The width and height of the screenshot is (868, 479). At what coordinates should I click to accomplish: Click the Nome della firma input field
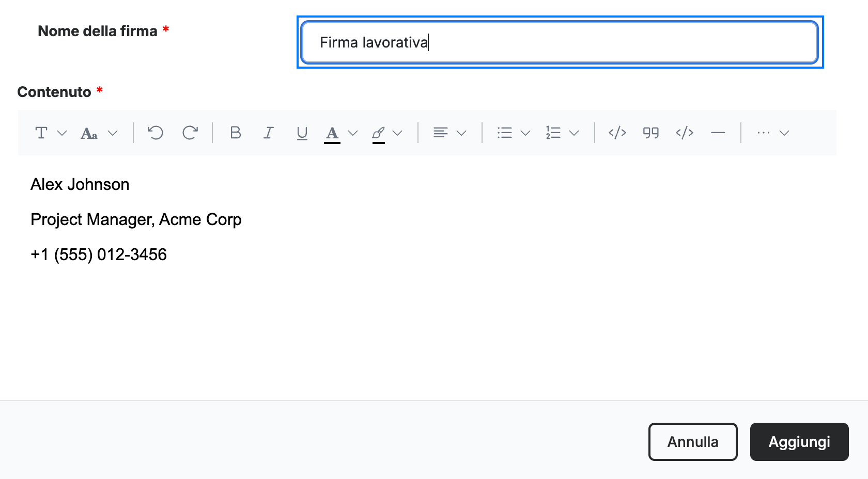(x=560, y=42)
